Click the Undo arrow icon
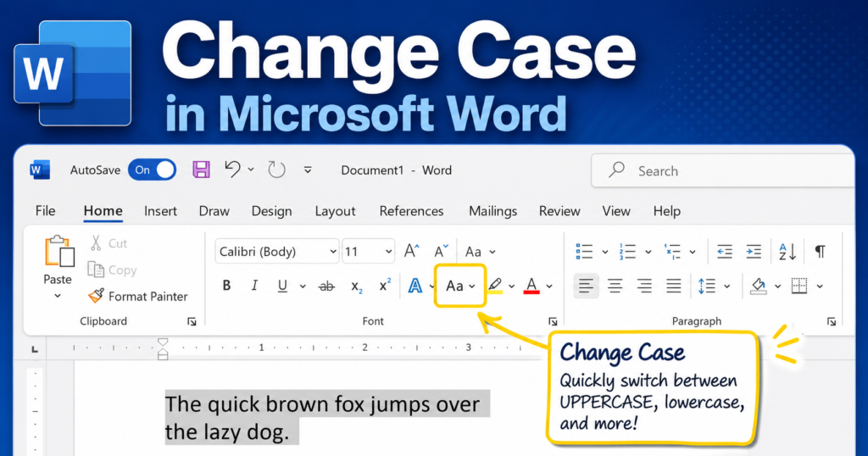The width and height of the screenshot is (868, 456). click(x=232, y=170)
